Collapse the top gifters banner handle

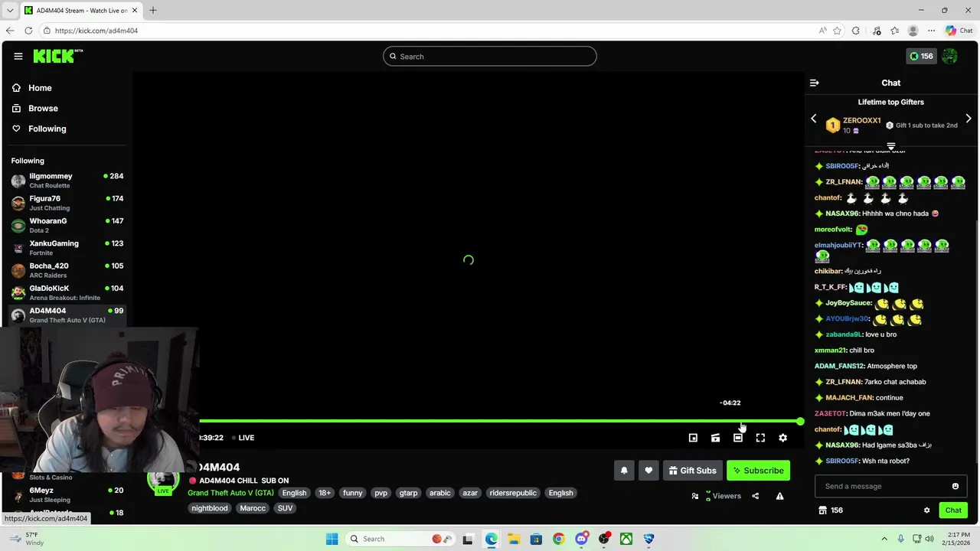click(x=890, y=145)
